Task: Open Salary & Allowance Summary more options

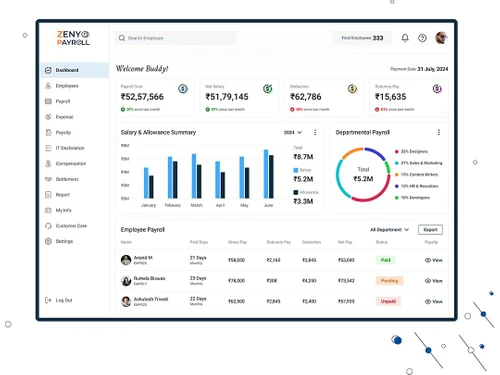Action: [315, 132]
